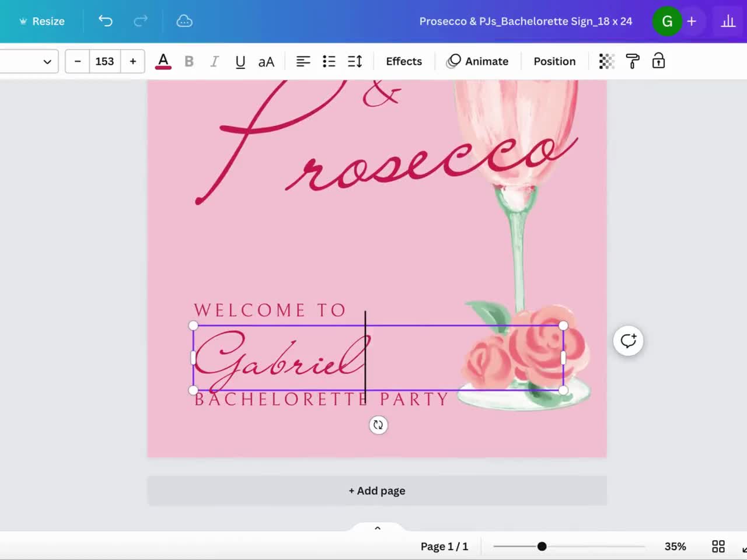
Task: Open the Effects panel
Action: [404, 61]
